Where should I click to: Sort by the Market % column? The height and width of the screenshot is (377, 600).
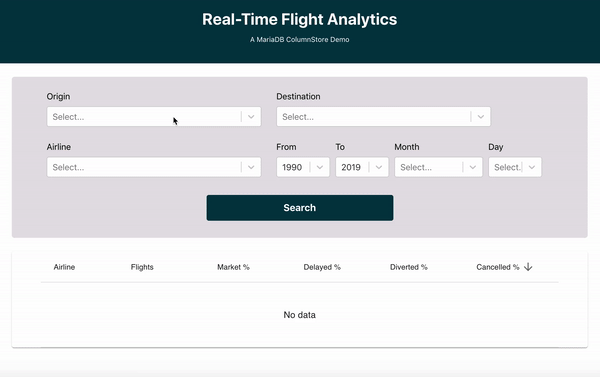tap(233, 267)
